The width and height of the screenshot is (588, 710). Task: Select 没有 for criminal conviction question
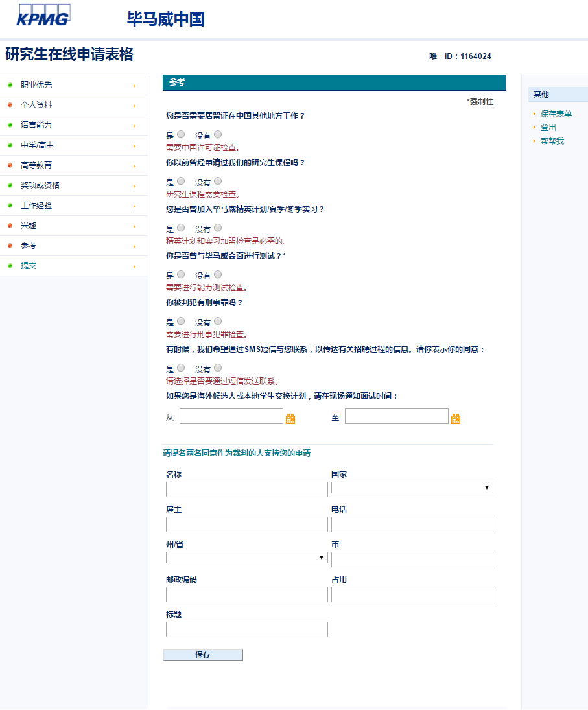[218, 321]
